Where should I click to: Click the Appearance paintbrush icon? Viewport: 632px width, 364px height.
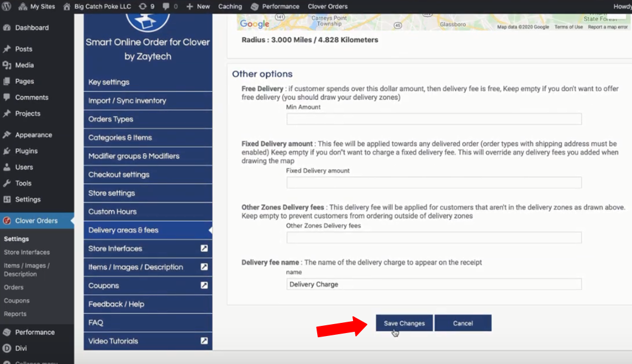tap(7, 135)
